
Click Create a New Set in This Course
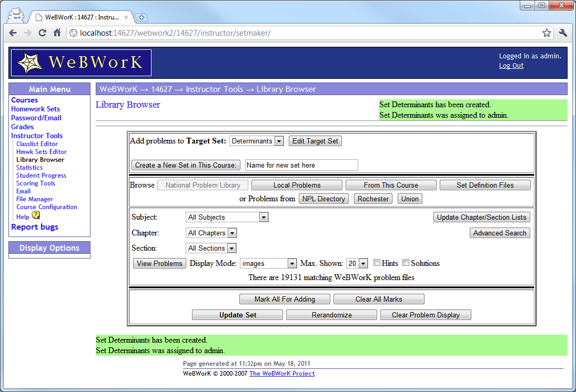coord(186,165)
